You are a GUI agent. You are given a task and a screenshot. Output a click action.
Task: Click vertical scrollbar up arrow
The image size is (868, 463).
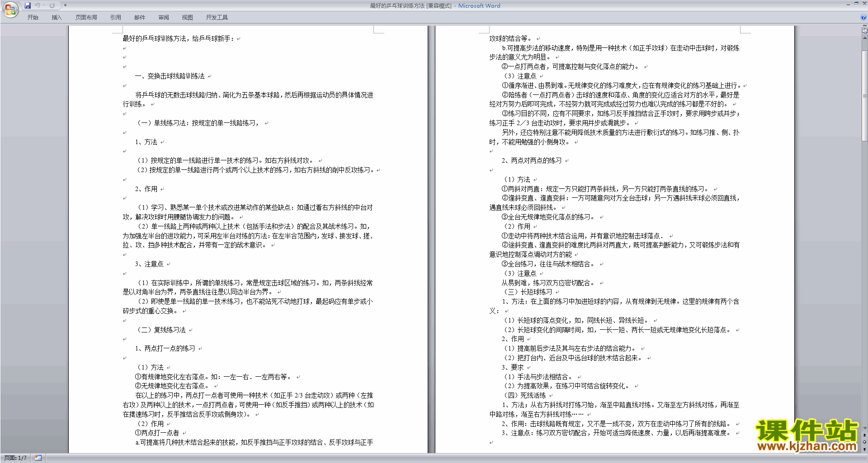[864, 38]
